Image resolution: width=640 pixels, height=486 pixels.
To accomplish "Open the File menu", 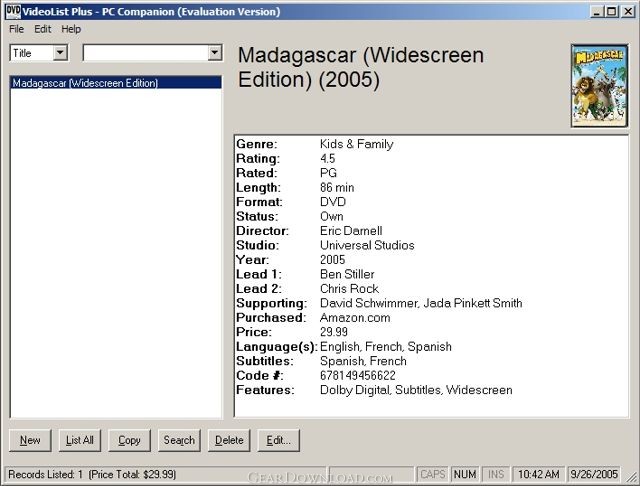I will [16, 29].
